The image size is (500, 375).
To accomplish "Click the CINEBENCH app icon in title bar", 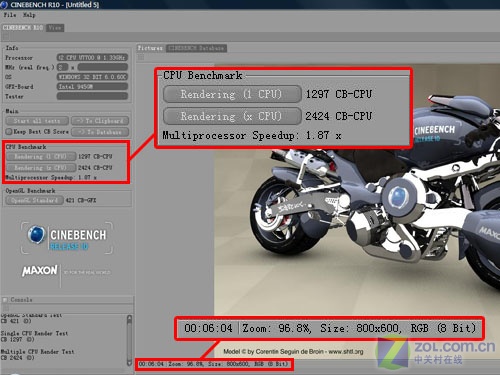I will coord(4,4).
